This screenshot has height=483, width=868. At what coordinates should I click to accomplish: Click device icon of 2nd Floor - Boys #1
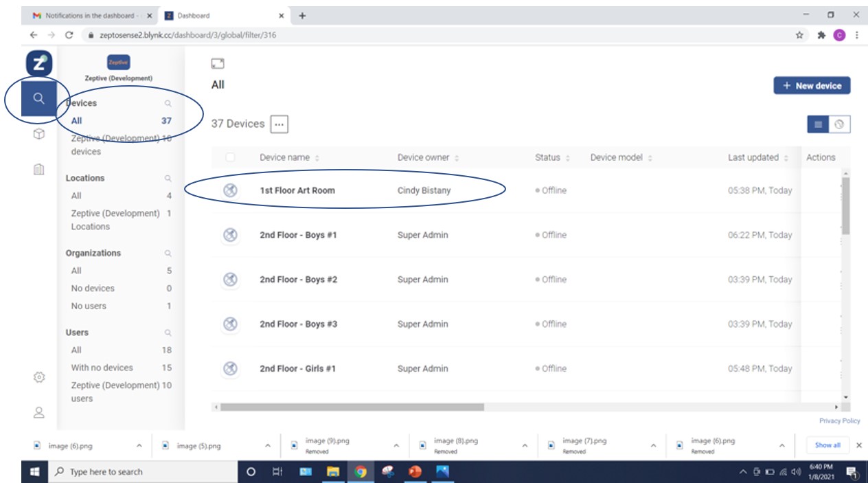[x=231, y=235]
